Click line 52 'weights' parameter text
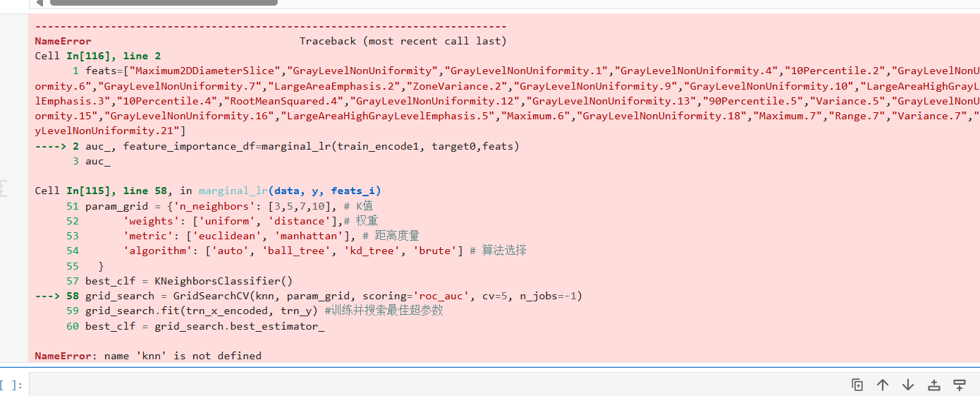This screenshot has height=396, width=980. 250,221
